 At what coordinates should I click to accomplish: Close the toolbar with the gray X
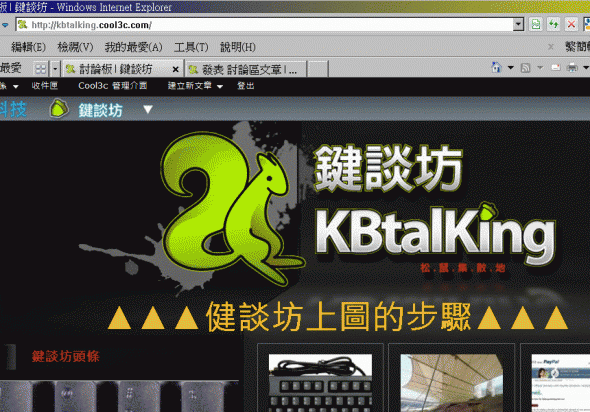(x=550, y=47)
